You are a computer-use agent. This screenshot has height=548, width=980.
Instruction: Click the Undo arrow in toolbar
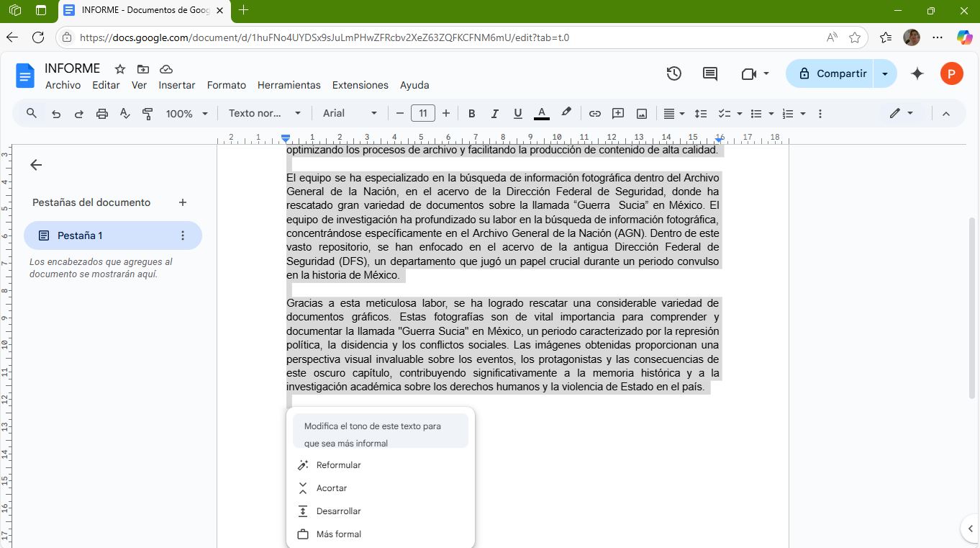(x=56, y=114)
